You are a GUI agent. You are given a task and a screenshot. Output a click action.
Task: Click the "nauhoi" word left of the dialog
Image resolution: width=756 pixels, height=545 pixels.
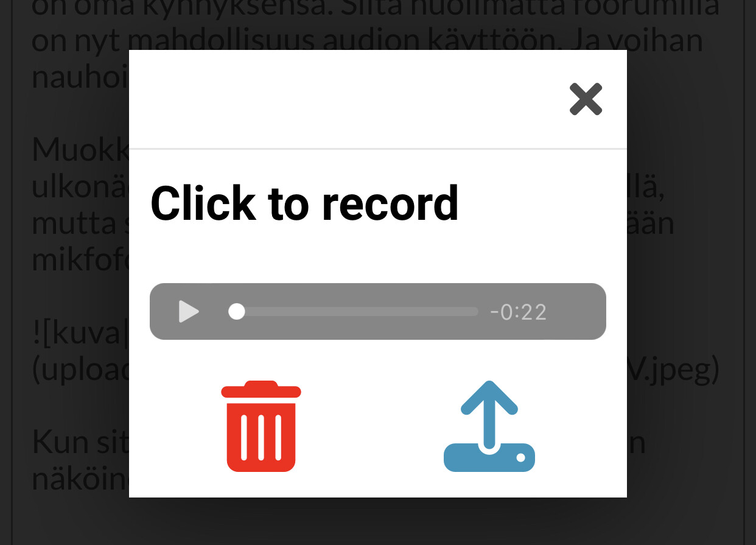80,77
